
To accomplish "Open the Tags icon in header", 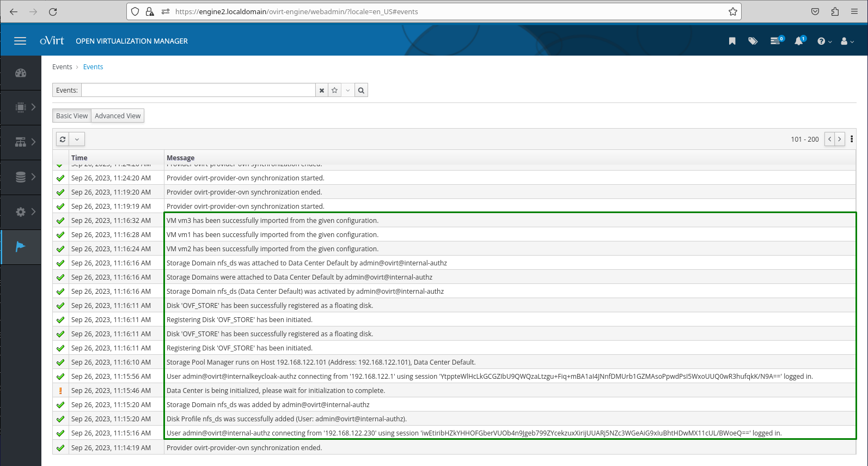I will (753, 41).
